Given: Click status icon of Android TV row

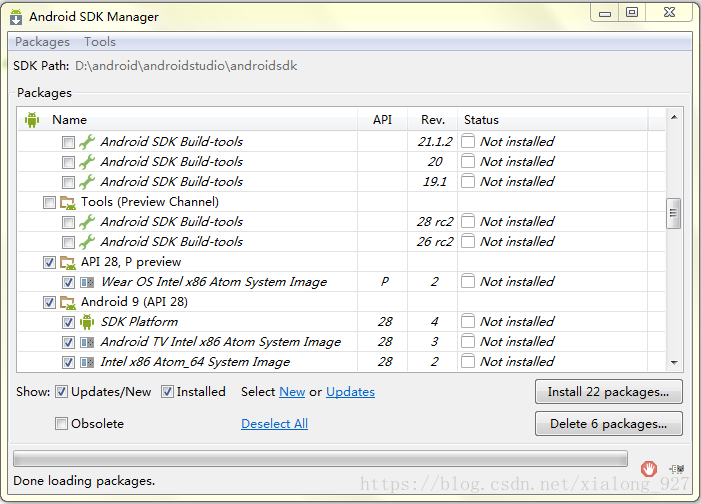Looking at the screenshot, I should pyautogui.click(x=468, y=341).
